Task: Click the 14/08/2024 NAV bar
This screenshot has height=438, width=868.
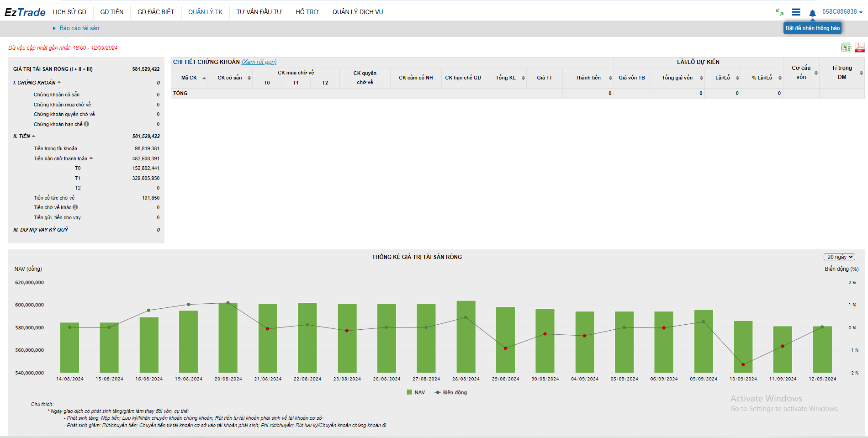Action: pos(69,348)
